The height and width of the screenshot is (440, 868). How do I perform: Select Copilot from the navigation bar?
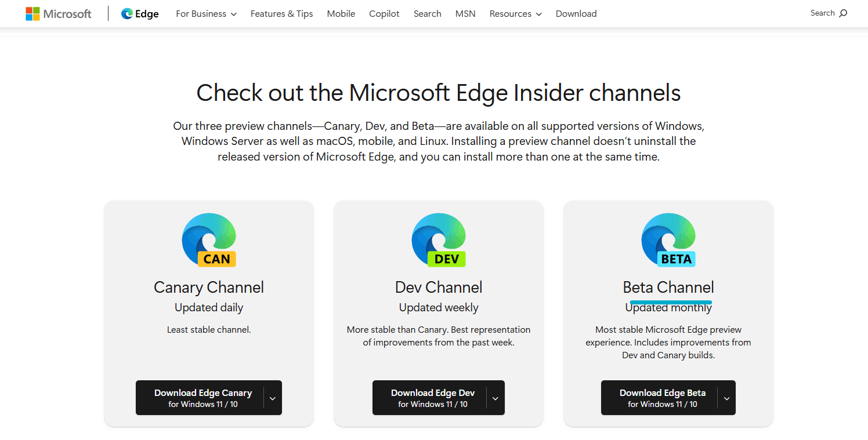[384, 13]
